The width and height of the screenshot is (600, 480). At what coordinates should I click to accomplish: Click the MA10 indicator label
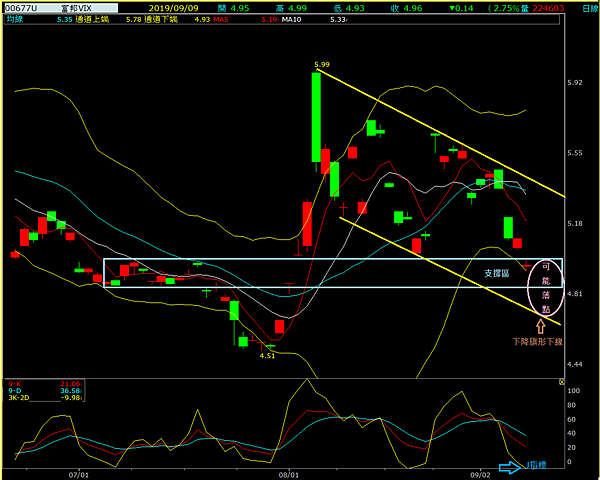pos(291,19)
